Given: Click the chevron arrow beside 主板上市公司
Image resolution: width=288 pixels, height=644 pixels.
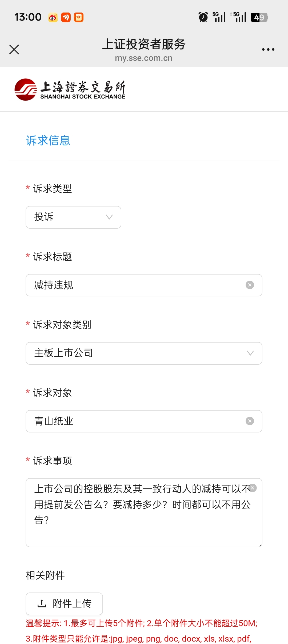Looking at the screenshot, I should [250, 353].
